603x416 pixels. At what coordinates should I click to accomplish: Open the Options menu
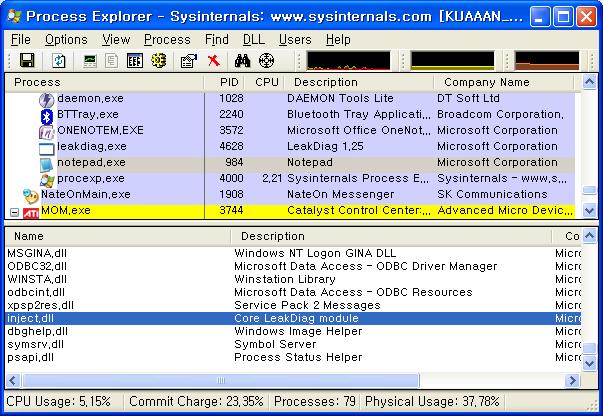tap(66, 40)
